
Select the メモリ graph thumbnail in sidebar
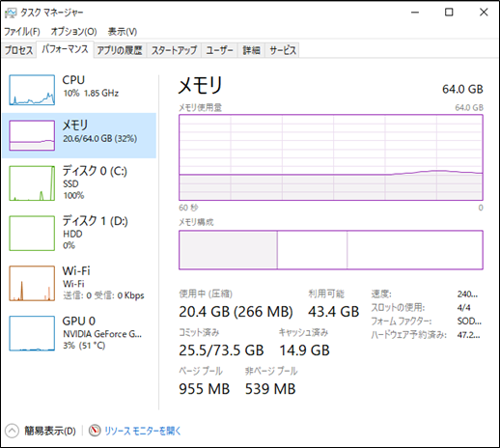[32, 135]
